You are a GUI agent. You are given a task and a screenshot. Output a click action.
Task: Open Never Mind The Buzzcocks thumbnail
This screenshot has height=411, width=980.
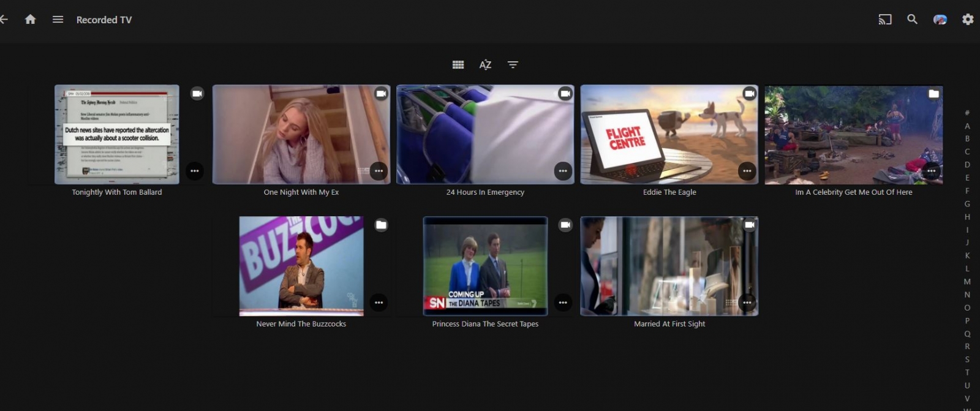click(x=301, y=266)
